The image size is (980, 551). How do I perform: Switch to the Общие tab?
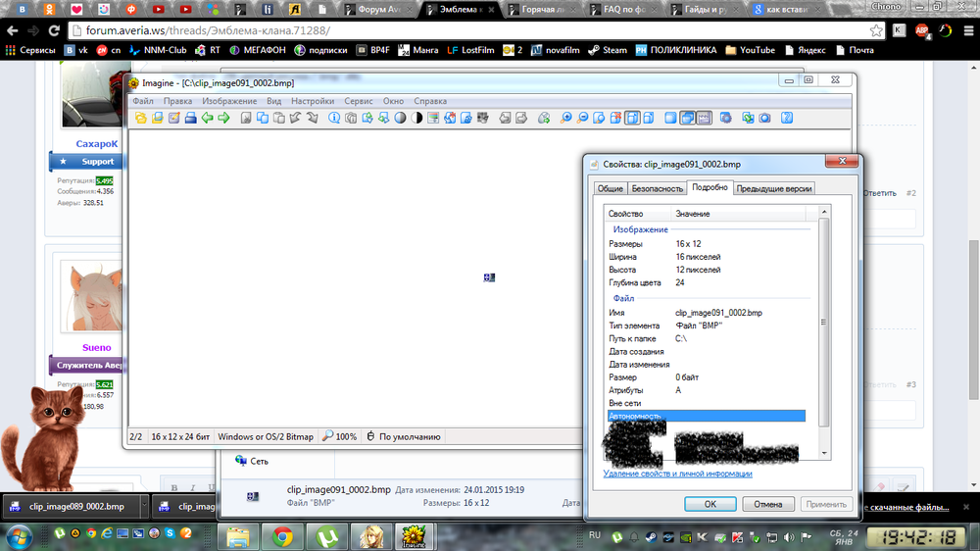click(610, 188)
